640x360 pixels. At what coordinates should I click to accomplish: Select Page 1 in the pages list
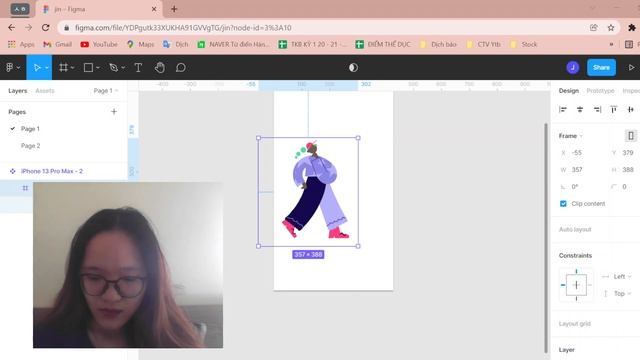[x=30, y=129]
